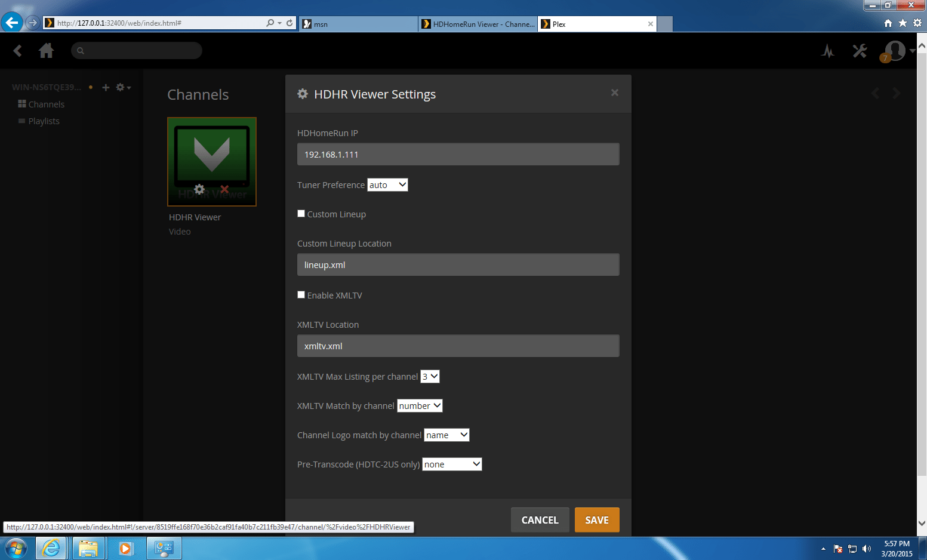Click the page scrollbar up arrow
Image resolution: width=927 pixels, height=560 pixels.
(922, 45)
